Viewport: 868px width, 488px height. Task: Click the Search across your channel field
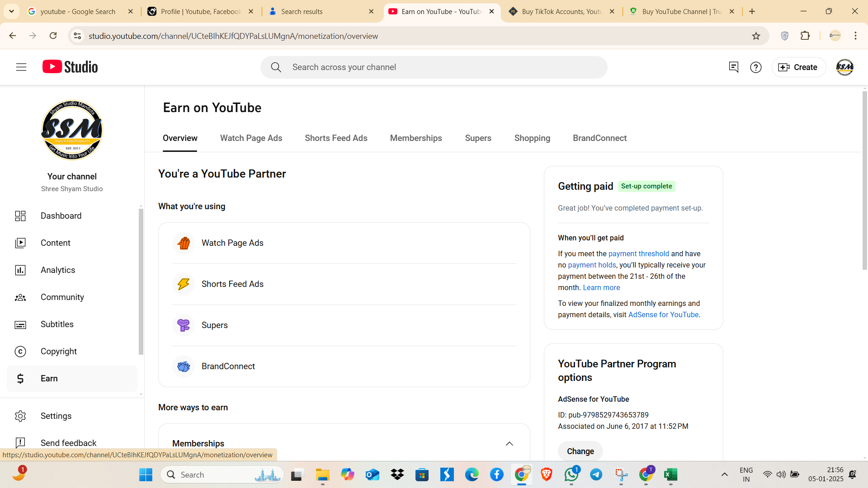pos(434,67)
